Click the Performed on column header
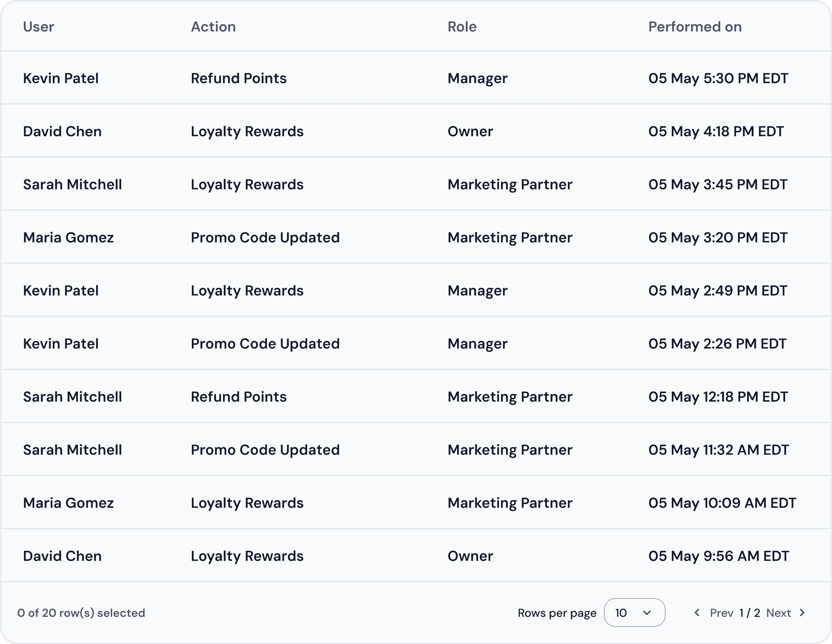The image size is (832, 644). coord(695,27)
